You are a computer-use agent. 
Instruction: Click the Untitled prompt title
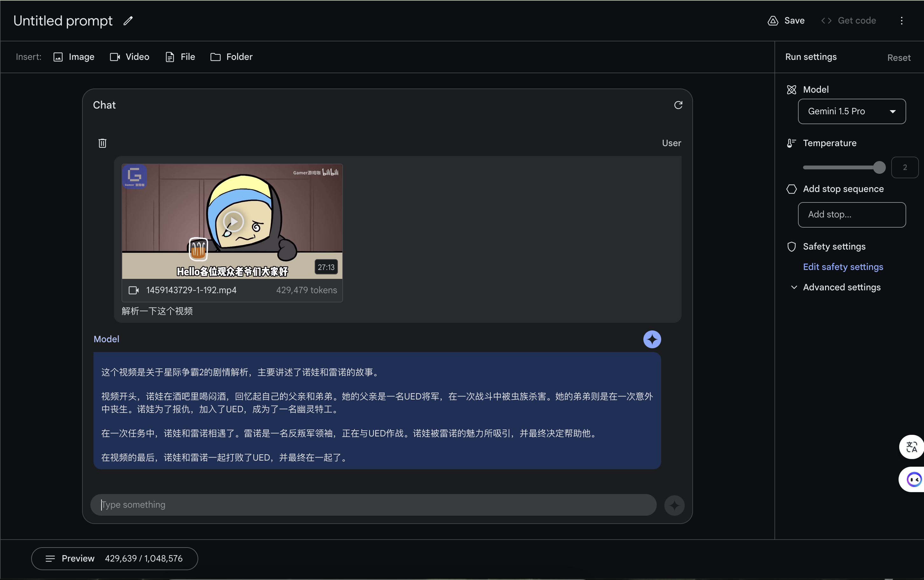point(63,21)
